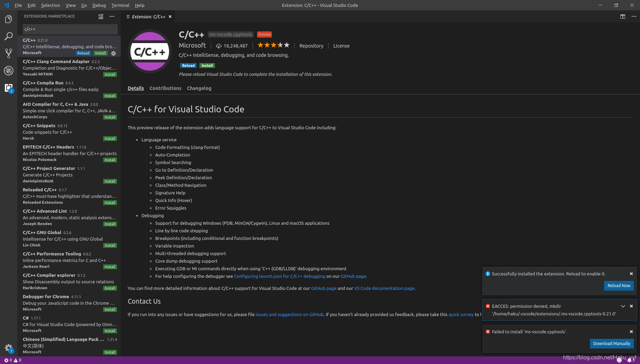Open the Search icon in the activity bar
The height and width of the screenshot is (364, 640).
pos(9,36)
